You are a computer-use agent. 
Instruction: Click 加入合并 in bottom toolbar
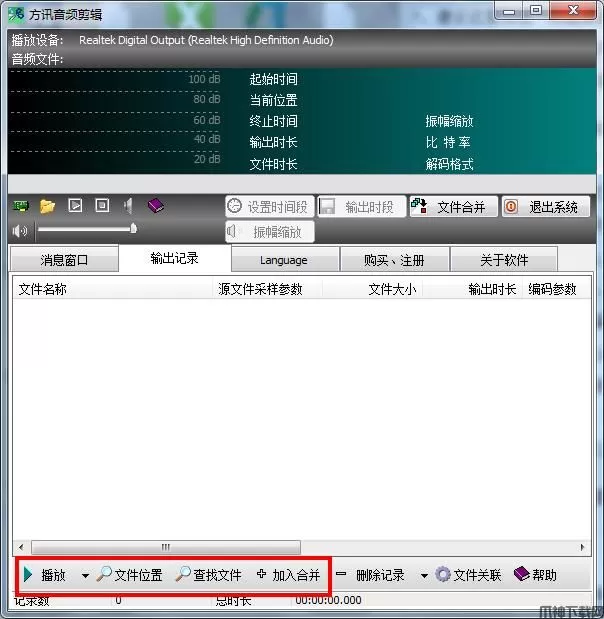tap(288, 575)
